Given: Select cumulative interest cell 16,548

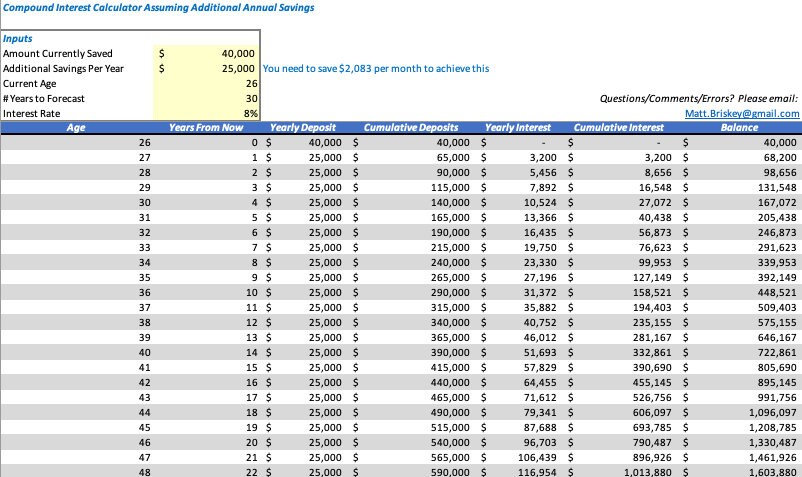Looking at the screenshot, I should pos(655,188).
